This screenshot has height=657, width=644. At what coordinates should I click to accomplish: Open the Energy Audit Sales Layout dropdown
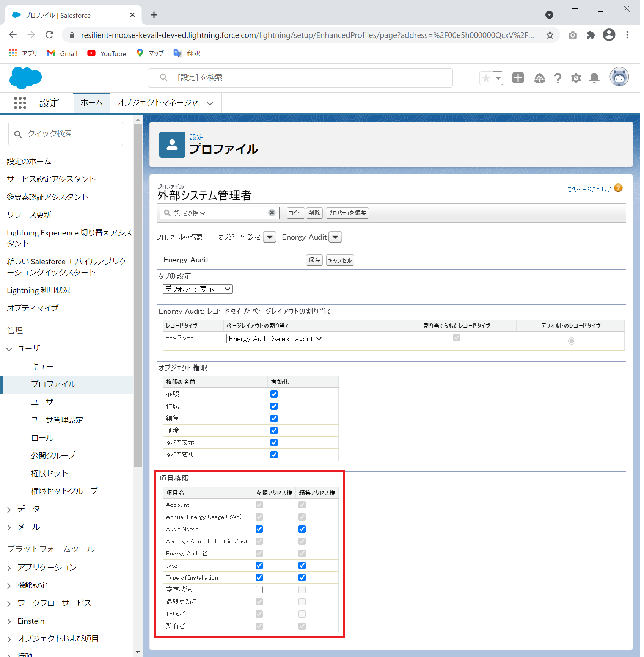275,339
